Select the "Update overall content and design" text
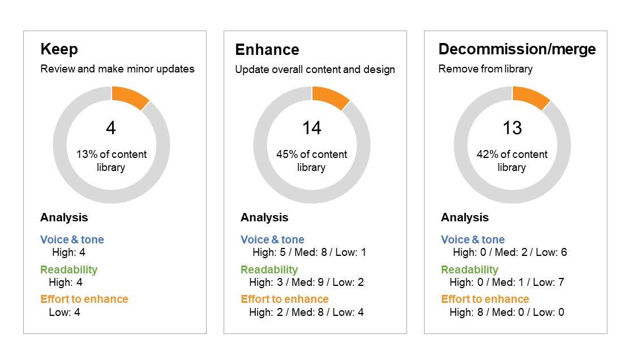 coord(315,69)
